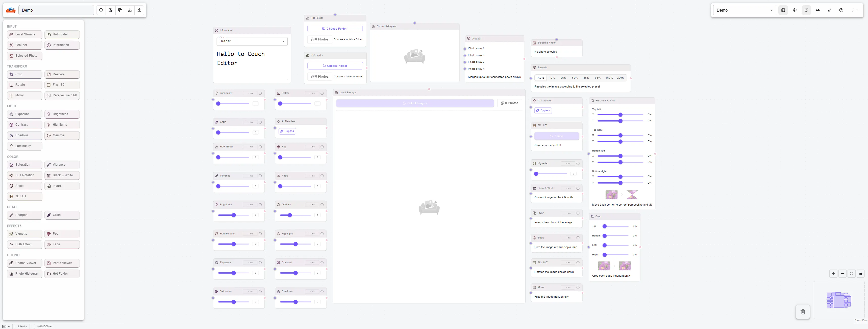
Task: Zoom out with the canvas minus control
Action: 842,274
